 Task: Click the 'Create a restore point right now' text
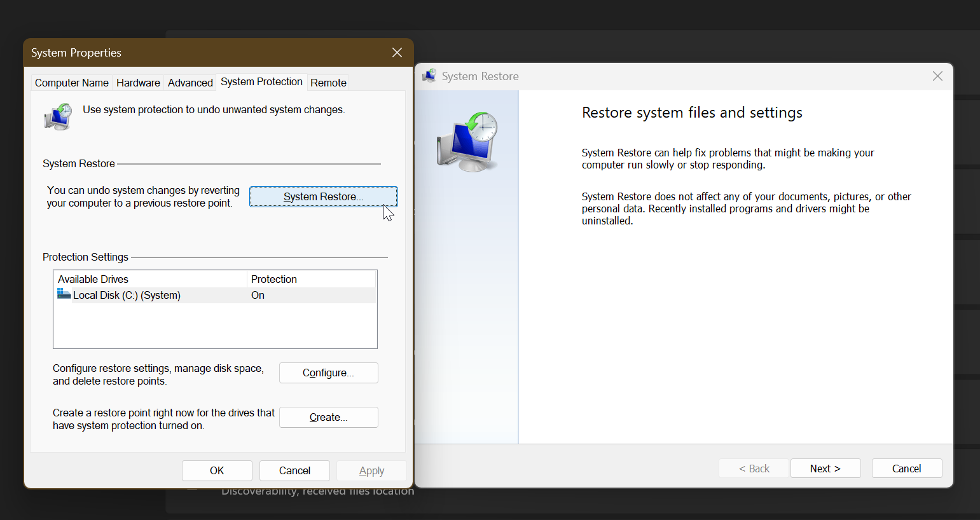coord(163,419)
